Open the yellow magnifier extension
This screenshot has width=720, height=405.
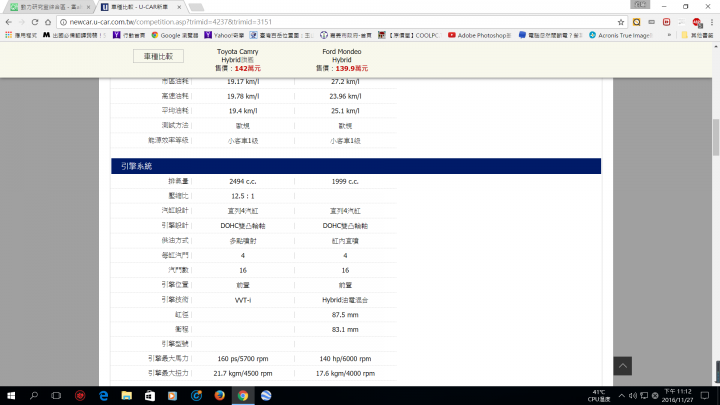coord(636,22)
